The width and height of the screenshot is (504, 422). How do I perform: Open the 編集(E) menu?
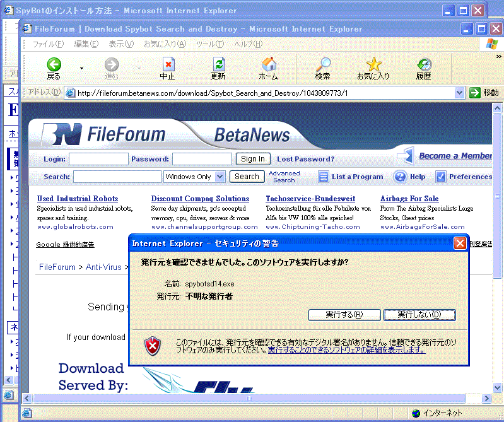point(86,44)
